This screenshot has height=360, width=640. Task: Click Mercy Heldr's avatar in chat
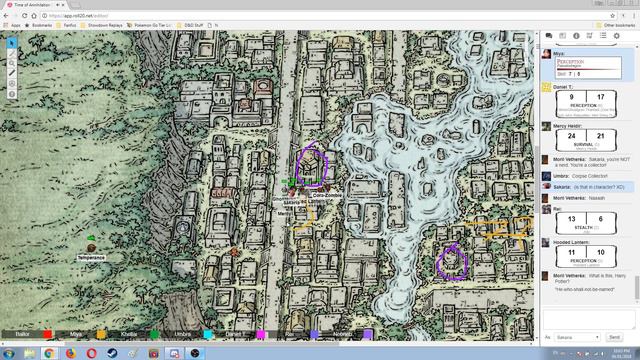click(546, 126)
